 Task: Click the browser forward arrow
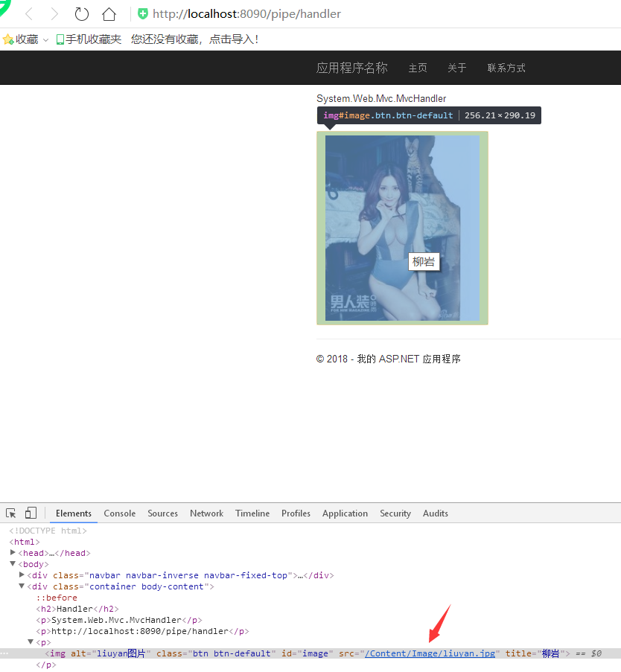pyautogui.click(x=54, y=14)
